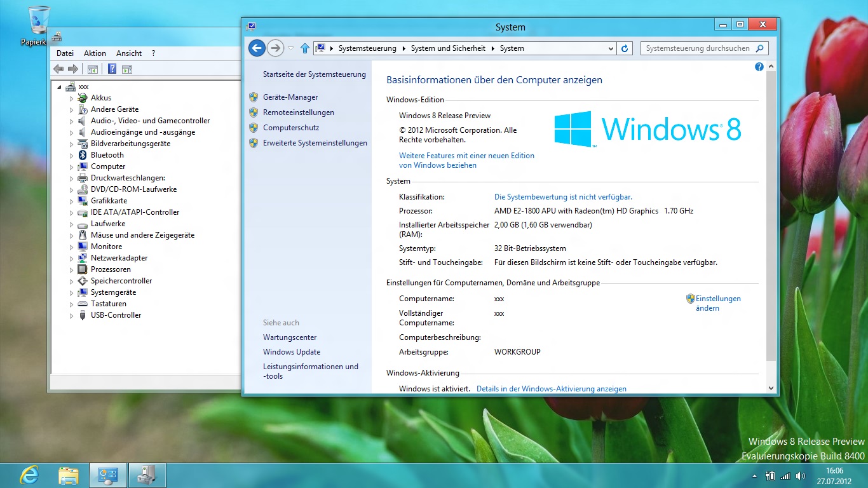Collapse the xxx root node in Device Manager
The image size is (868, 488).
click(59, 87)
